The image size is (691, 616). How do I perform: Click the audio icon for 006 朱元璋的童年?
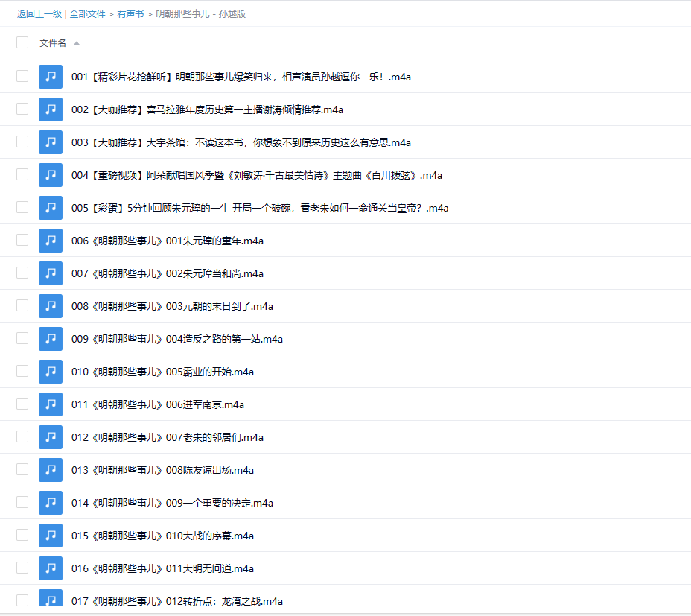coord(50,240)
